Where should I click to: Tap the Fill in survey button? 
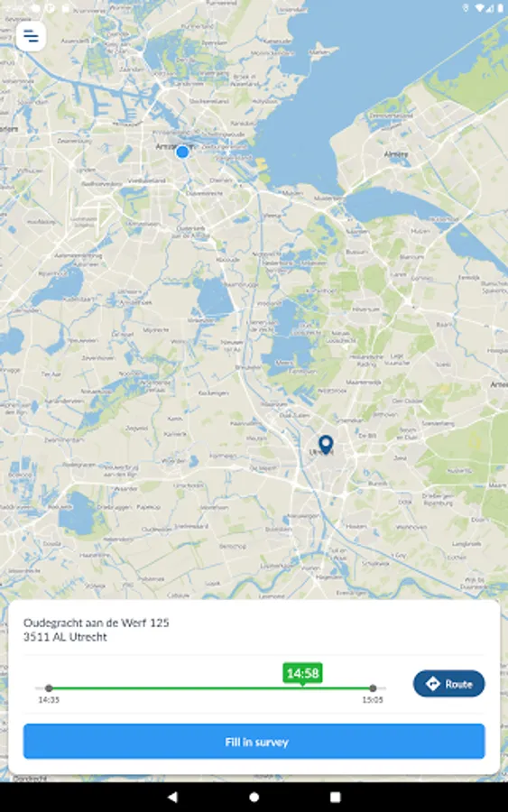tap(254, 742)
